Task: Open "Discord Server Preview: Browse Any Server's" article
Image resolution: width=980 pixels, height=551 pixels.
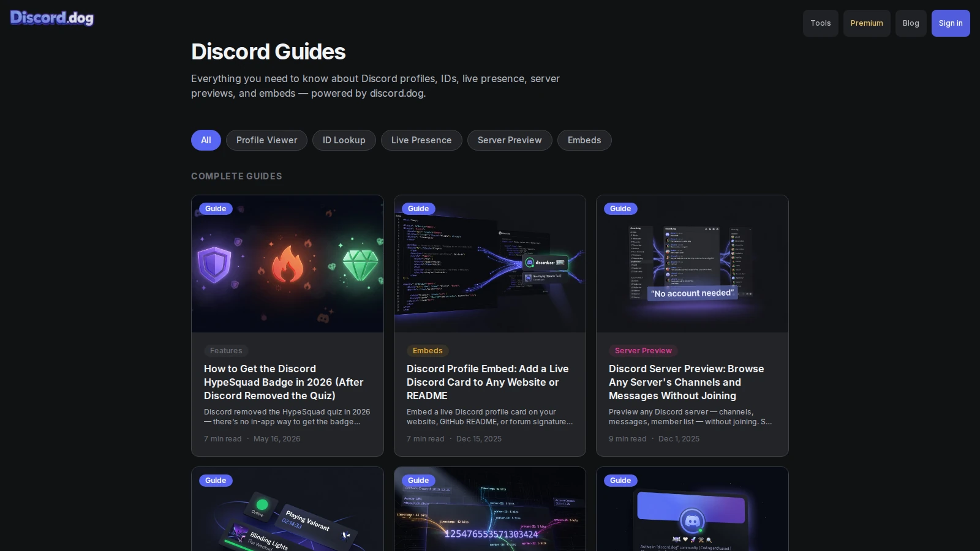Action: click(x=686, y=382)
